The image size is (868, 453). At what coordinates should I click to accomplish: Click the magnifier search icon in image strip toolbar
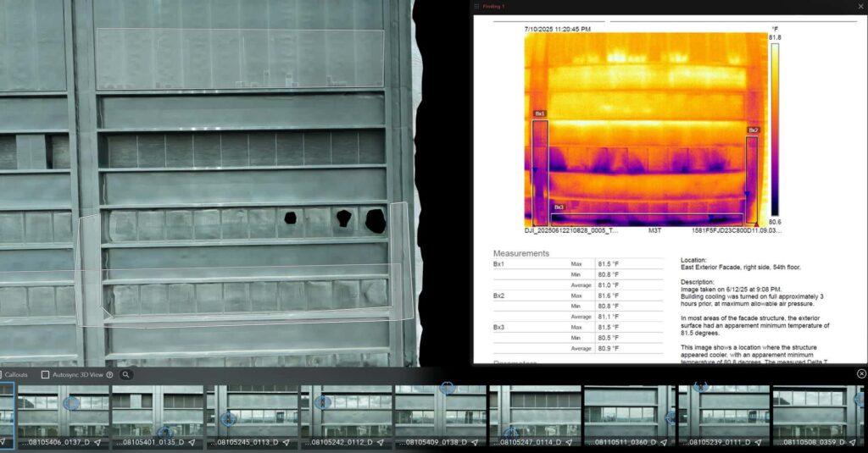125,374
